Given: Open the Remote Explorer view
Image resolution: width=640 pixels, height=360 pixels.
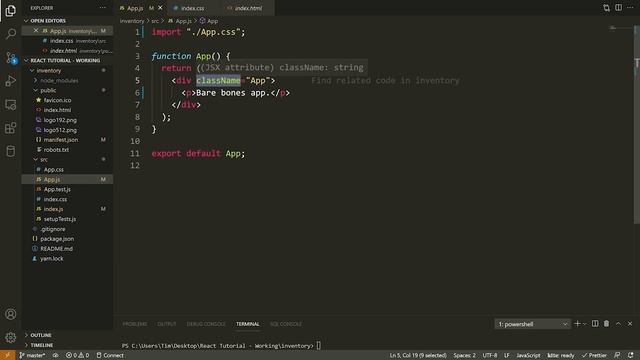Looking at the screenshot, I should [11, 104].
